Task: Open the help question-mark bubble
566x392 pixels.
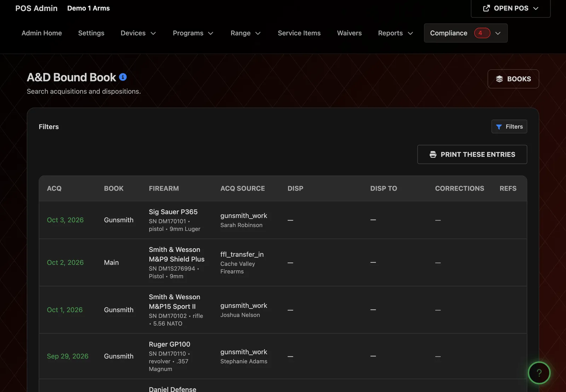Action: [539, 373]
